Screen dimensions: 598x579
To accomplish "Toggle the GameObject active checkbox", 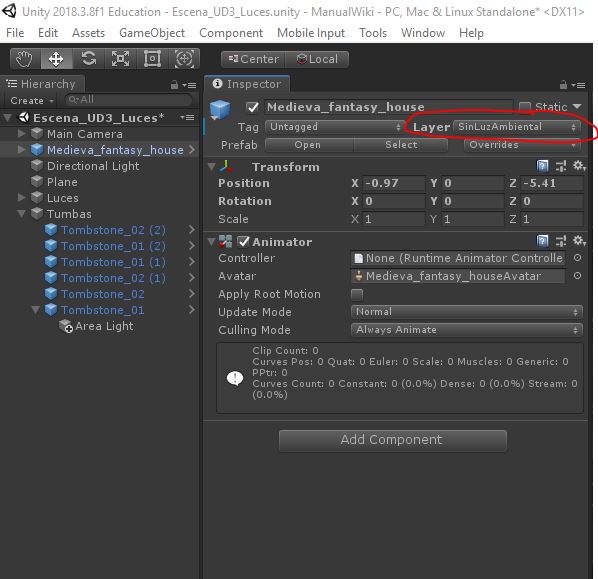I will point(252,107).
